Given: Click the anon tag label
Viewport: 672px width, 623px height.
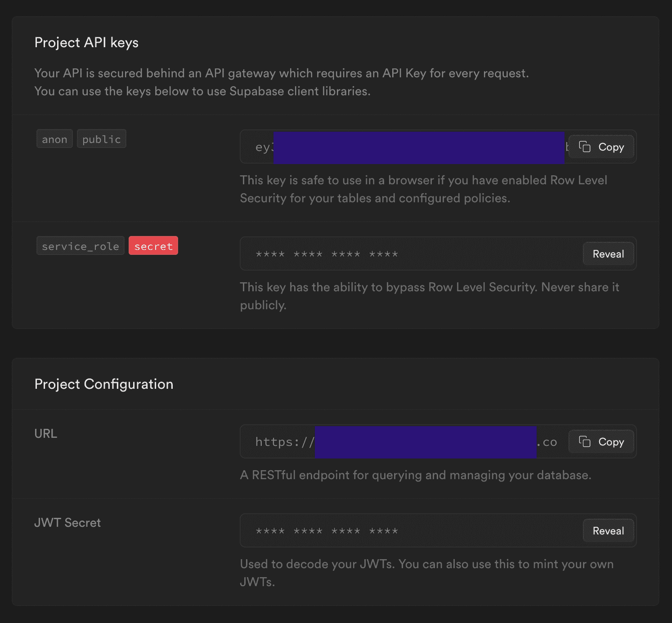Looking at the screenshot, I should click(54, 139).
